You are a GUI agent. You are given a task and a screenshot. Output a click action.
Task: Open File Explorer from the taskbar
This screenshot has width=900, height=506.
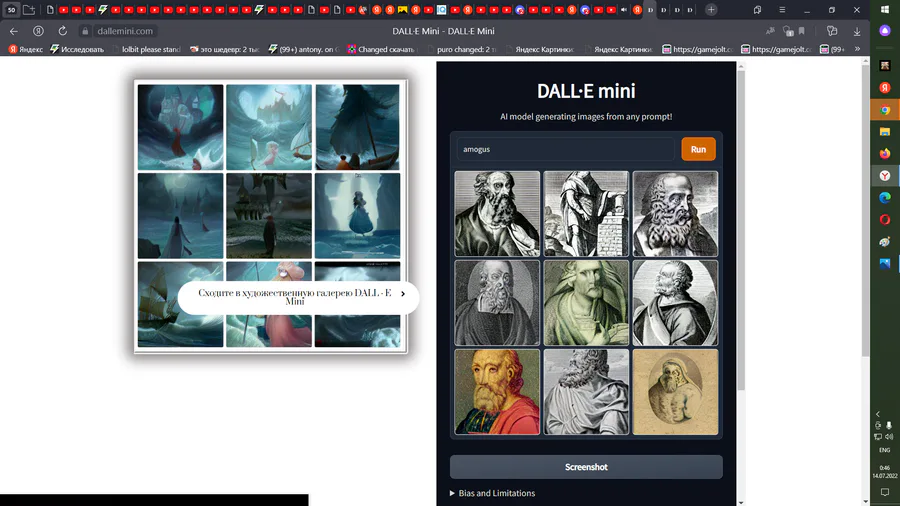coord(885,132)
